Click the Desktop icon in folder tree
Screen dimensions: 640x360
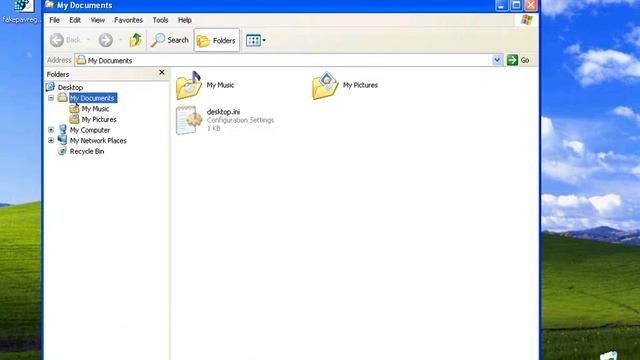(50, 87)
